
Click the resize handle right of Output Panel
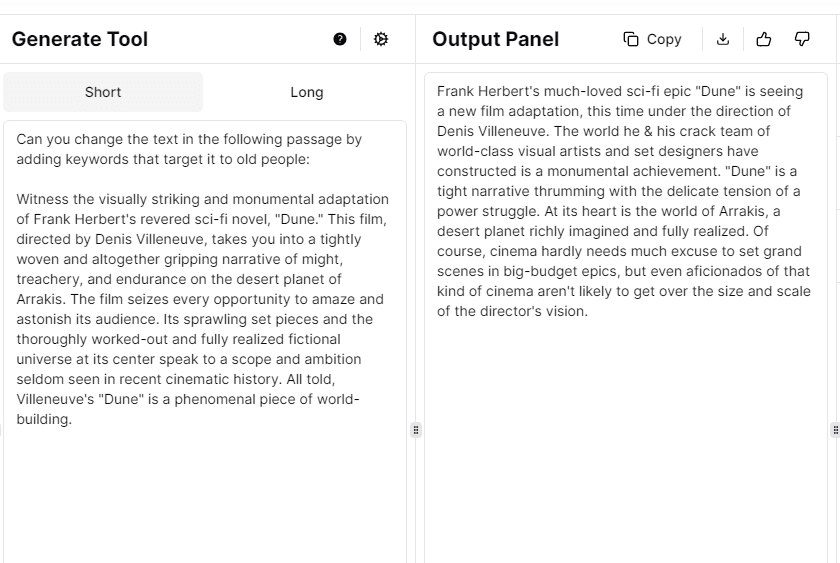point(835,430)
